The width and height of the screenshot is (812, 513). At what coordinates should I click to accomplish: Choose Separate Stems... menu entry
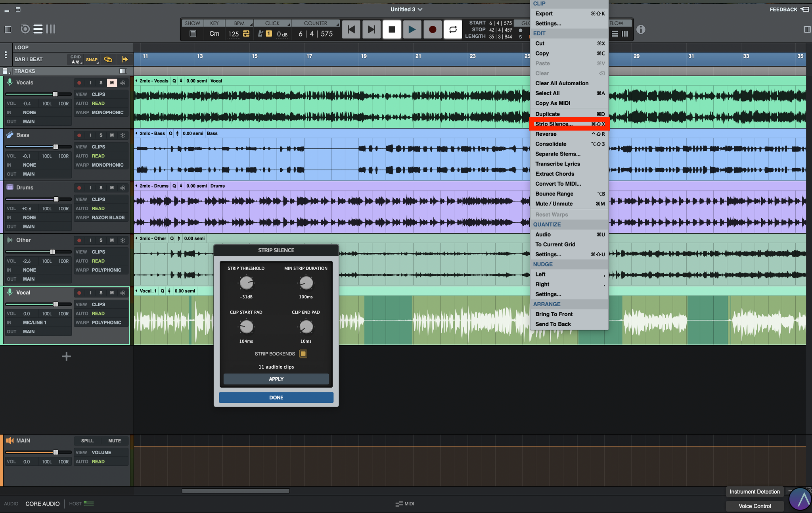pyautogui.click(x=569, y=154)
